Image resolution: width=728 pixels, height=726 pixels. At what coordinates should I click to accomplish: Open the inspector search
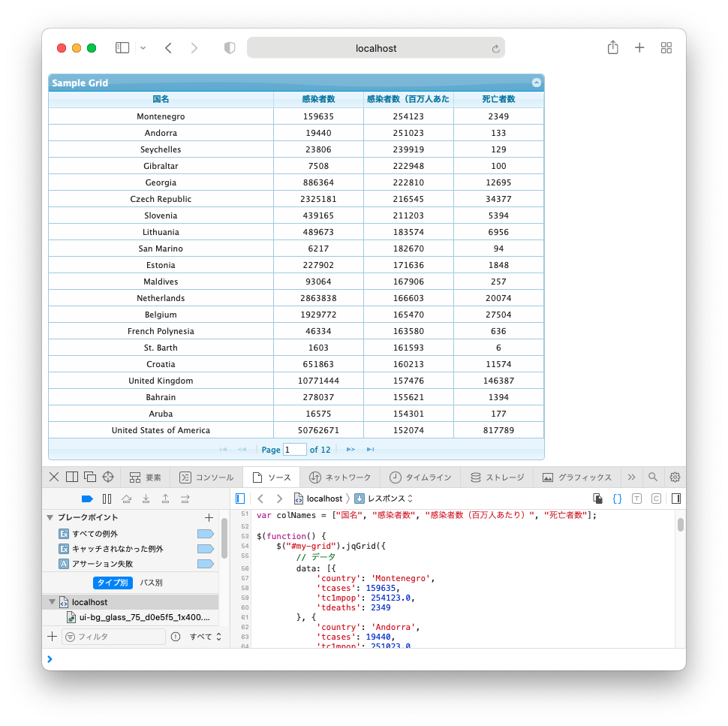(x=653, y=477)
